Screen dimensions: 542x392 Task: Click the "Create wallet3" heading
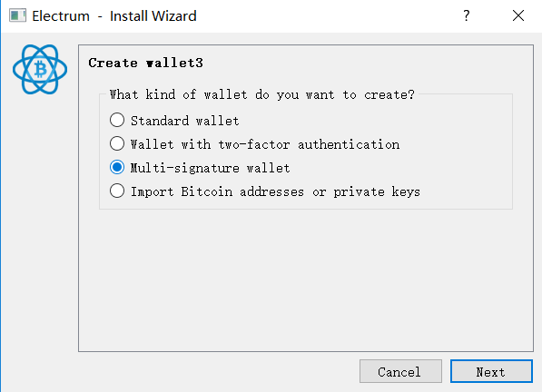(x=145, y=63)
